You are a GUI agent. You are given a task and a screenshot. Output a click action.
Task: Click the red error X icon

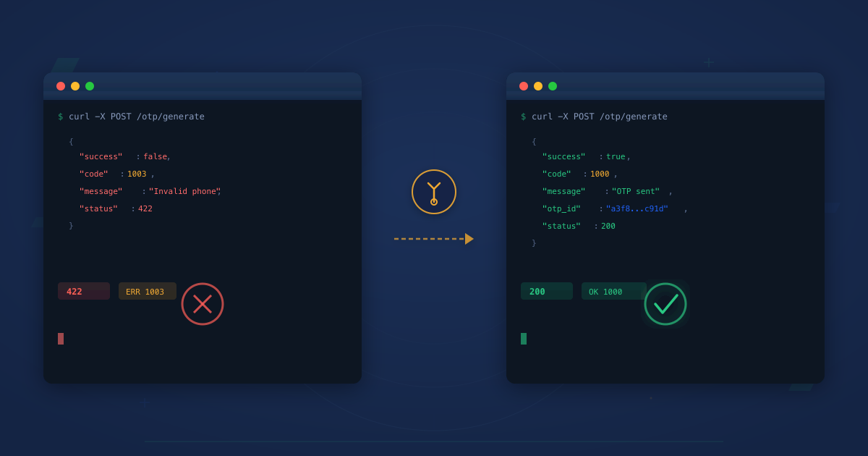point(203,304)
